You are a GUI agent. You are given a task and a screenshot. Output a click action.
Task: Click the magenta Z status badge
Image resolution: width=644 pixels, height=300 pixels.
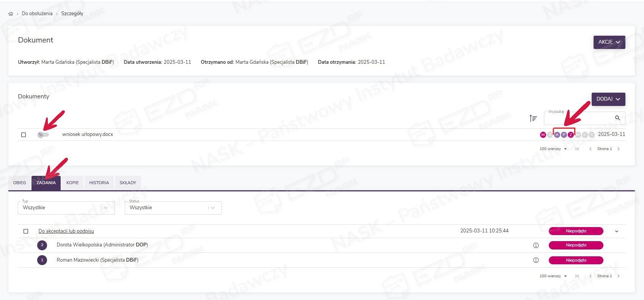point(571,135)
